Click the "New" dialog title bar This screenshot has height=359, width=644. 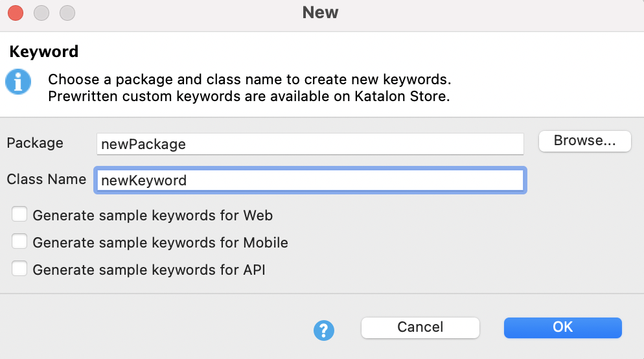pyautogui.click(x=320, y=13)
